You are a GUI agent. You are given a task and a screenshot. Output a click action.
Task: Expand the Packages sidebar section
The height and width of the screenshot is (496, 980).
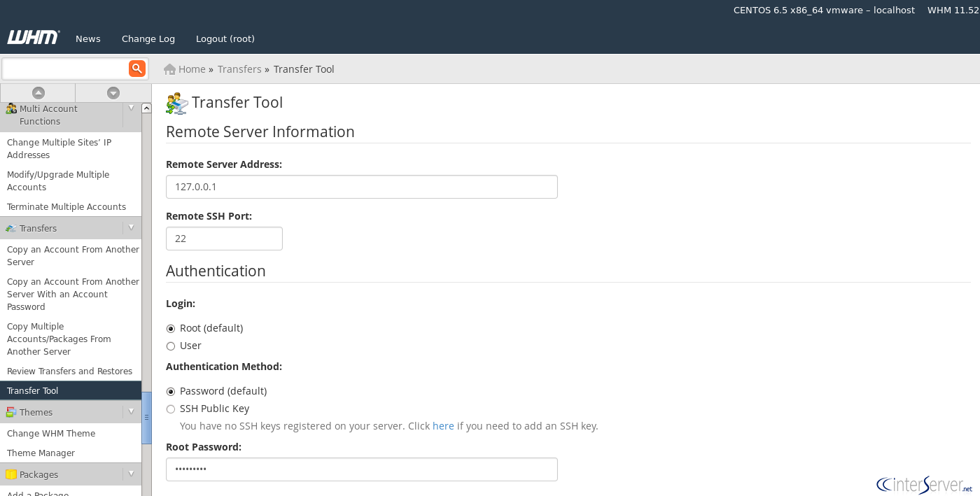131,474
